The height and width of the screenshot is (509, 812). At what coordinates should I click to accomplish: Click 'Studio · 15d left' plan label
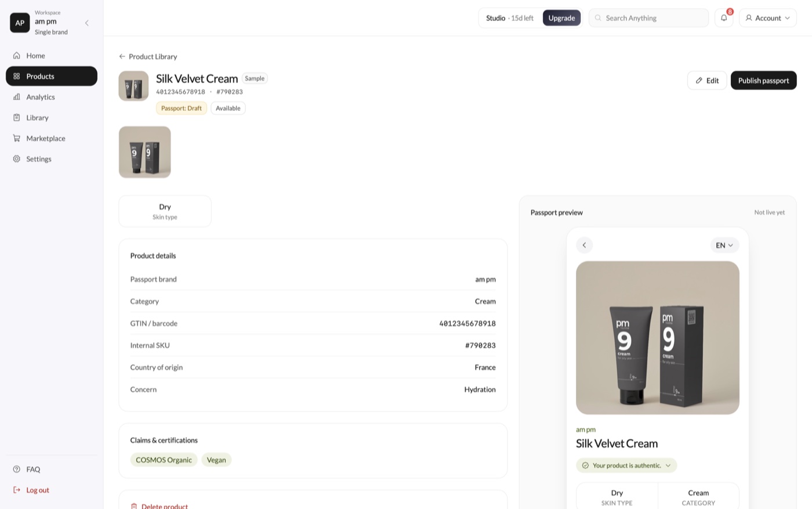click(510, 18)
